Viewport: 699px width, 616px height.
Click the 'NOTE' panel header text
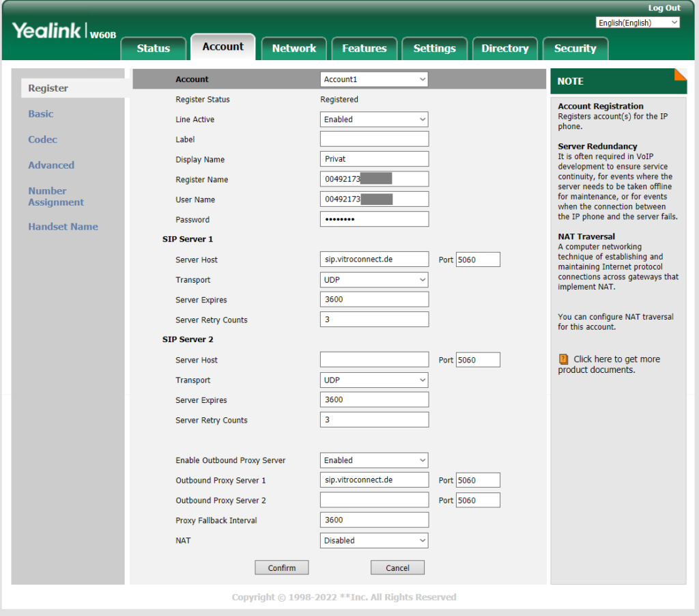point(570,82)
